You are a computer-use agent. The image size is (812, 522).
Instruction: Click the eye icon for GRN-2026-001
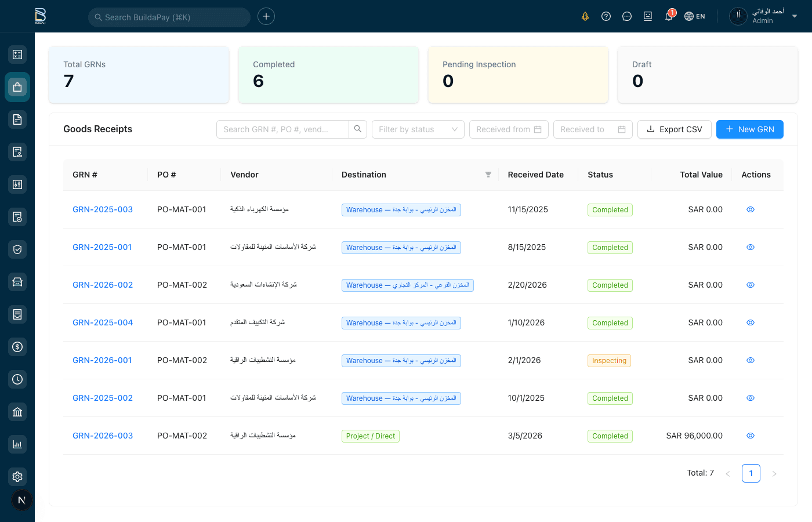[751, 360]
